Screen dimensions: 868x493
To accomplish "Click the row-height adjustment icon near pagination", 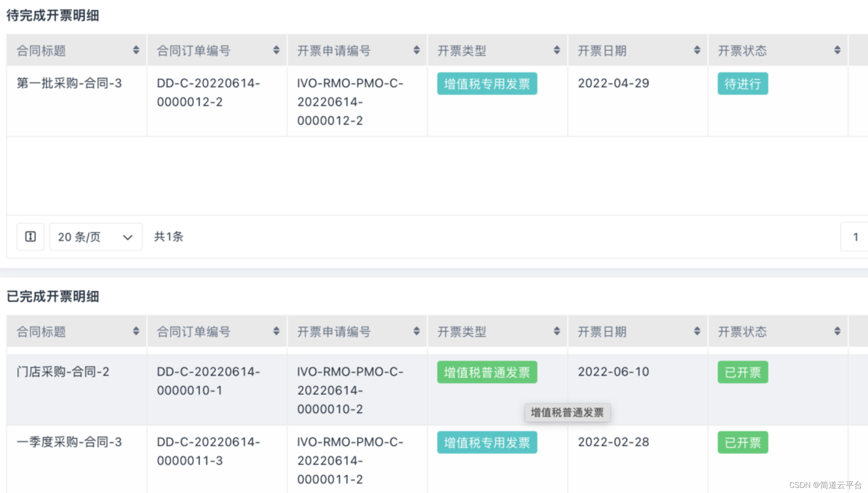I will coord(30,237).
